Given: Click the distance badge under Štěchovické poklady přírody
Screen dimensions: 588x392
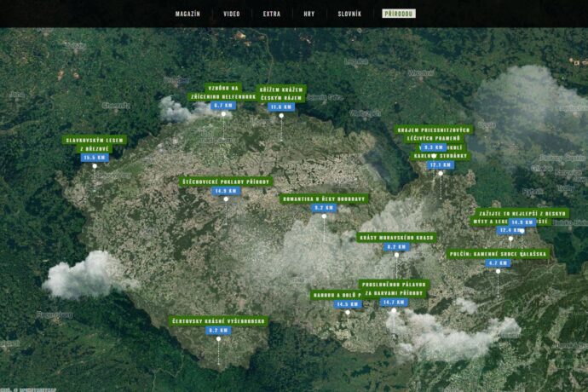Looking at the screenshot, I should click(x=226, y=191).
